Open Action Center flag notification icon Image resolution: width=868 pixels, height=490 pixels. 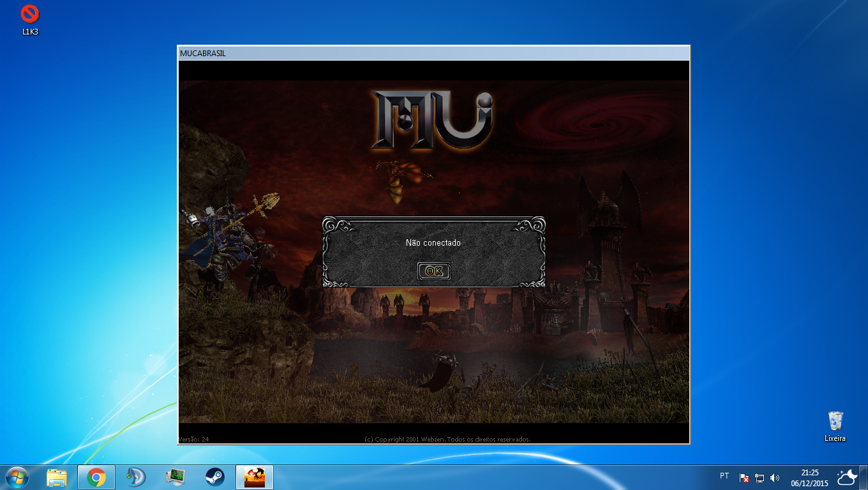tap(744, 478)
